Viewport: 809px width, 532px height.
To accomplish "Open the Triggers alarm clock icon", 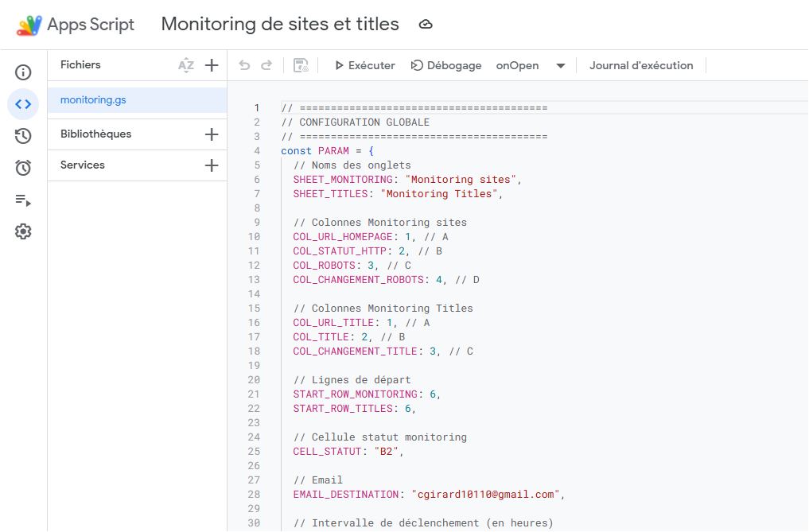I will (x=23, y=168).
